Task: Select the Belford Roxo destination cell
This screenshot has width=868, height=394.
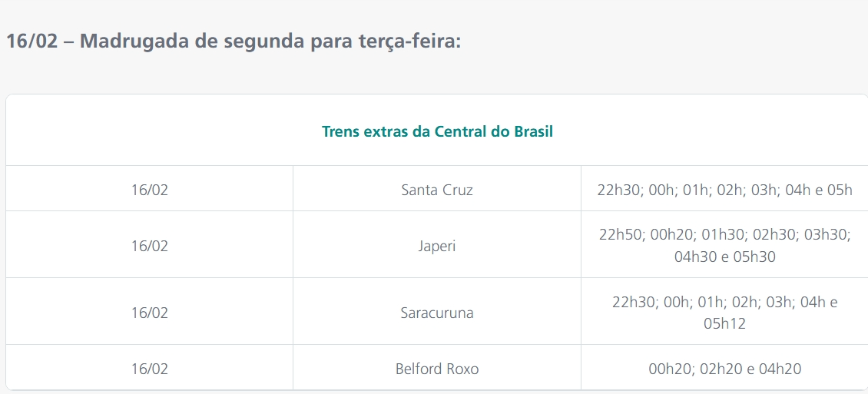Action: point(437,369)
